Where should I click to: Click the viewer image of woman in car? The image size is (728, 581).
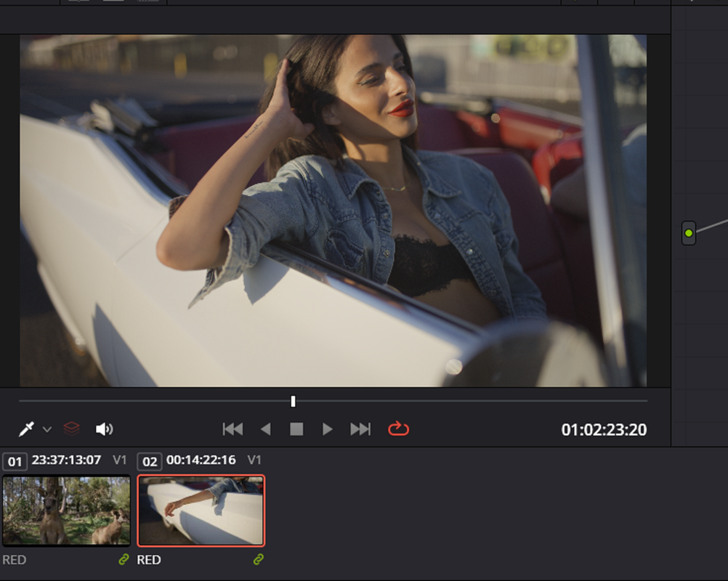tap(333, 211)
